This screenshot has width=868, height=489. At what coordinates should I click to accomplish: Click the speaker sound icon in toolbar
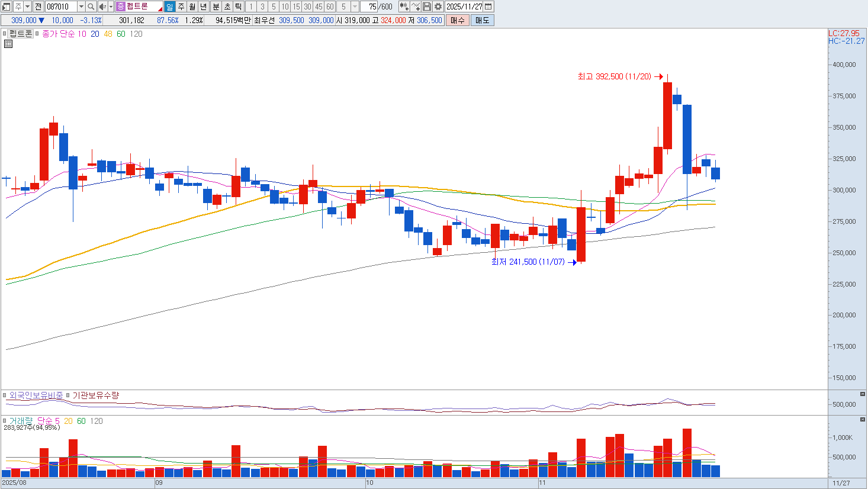[x=102, y=7]
